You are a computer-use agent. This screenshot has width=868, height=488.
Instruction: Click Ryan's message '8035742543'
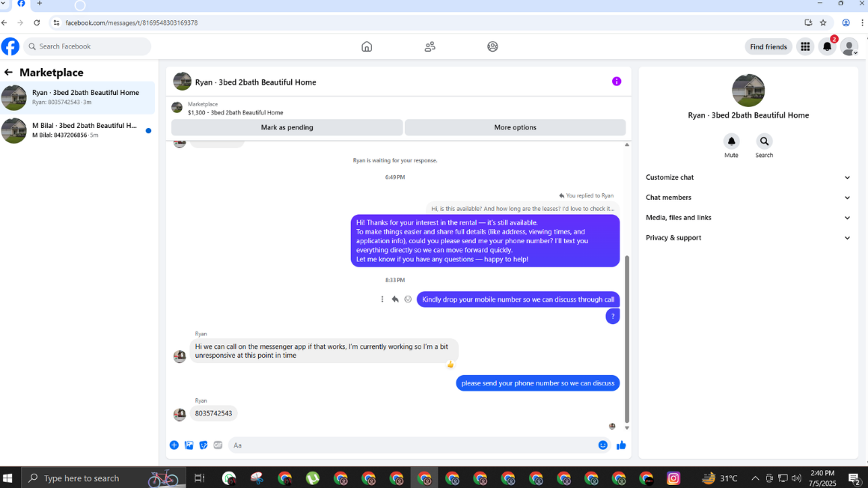point(213,413)
